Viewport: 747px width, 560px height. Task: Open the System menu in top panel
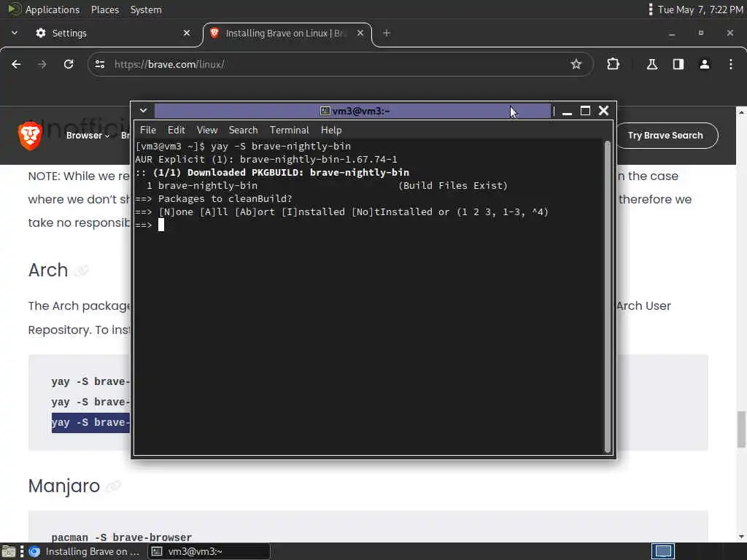tap(146, 9)
